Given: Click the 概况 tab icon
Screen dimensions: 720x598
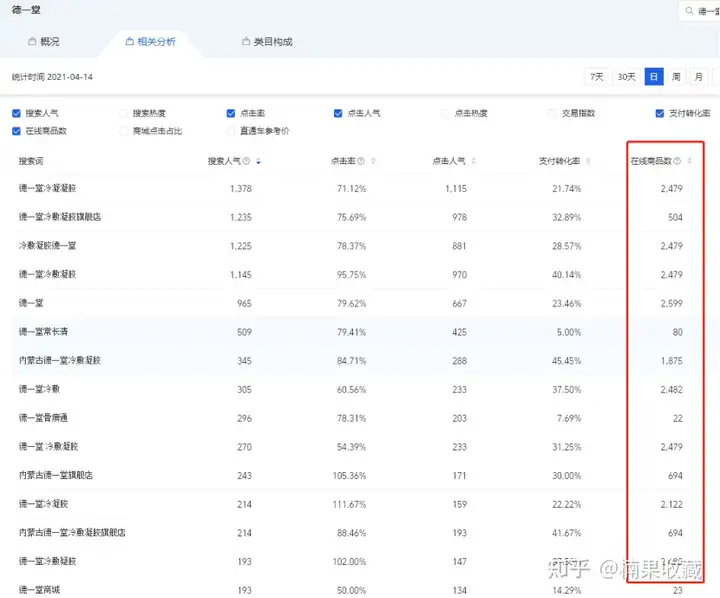Looking at the screenshot, I should pyautogui.click(x=32, y=42).
